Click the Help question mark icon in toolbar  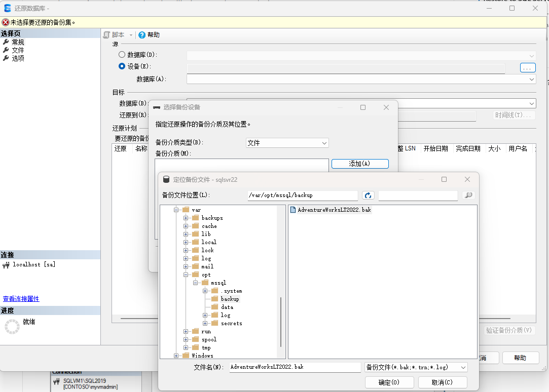click(x=142, y=35)
